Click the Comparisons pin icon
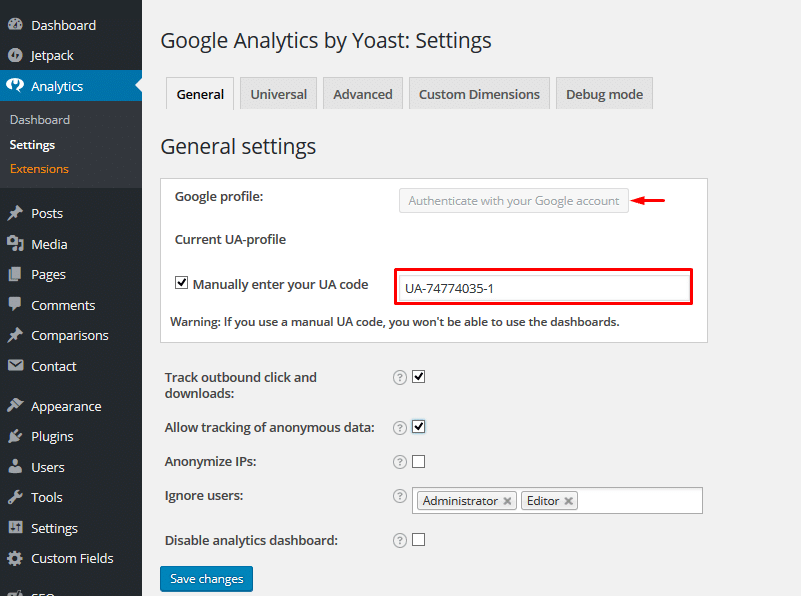This screenshot has height=596, width=801. point(15,335)
